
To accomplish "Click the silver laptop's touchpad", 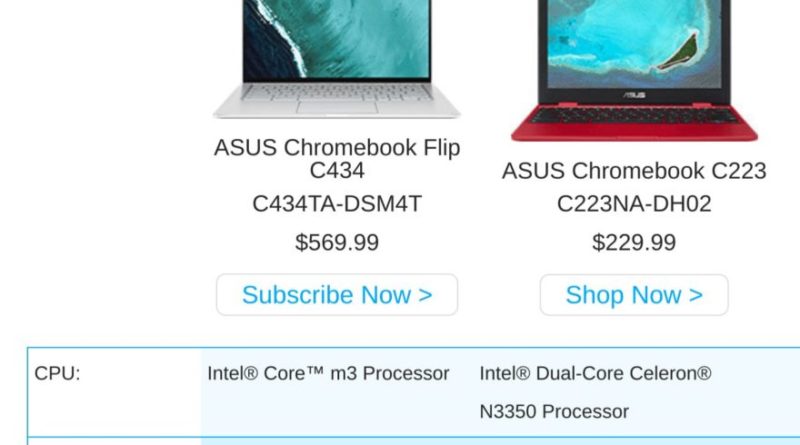I will (x=337, y=107).
